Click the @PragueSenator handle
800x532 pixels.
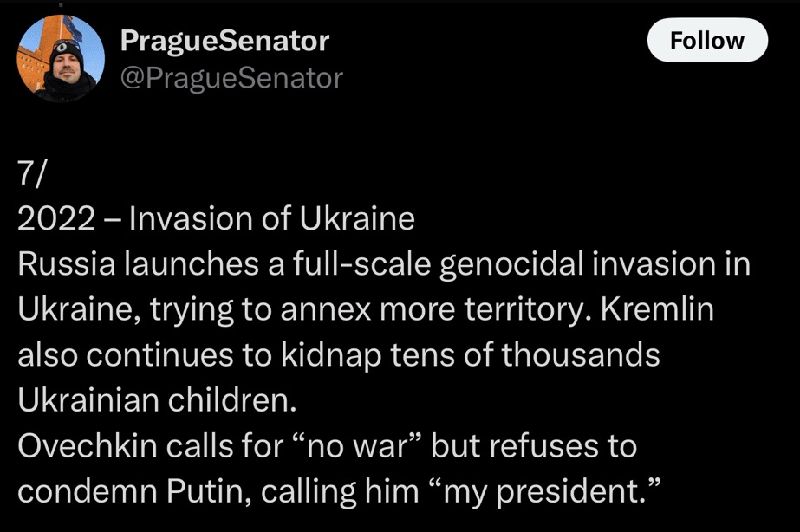click(231, 78)
